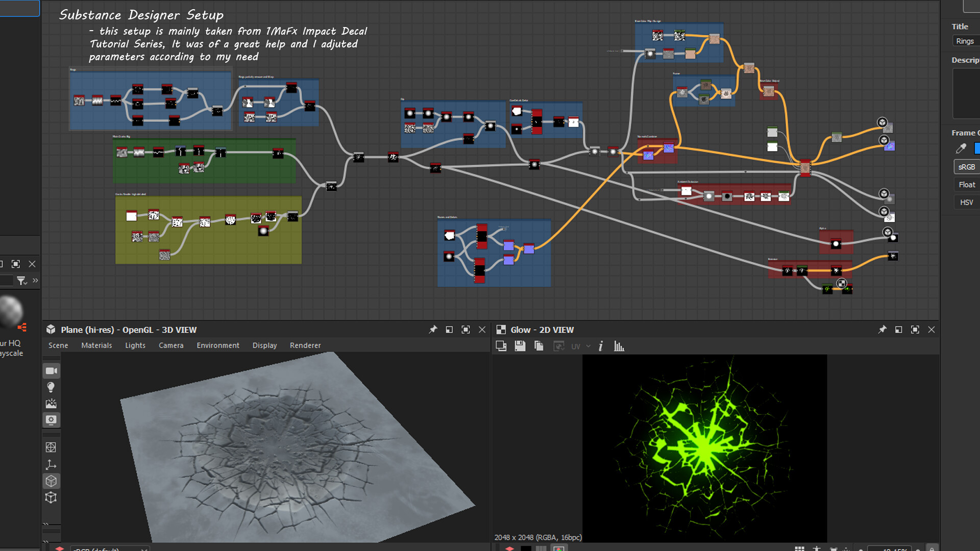Click the blue frame color swatch

(x=976, y=148)
